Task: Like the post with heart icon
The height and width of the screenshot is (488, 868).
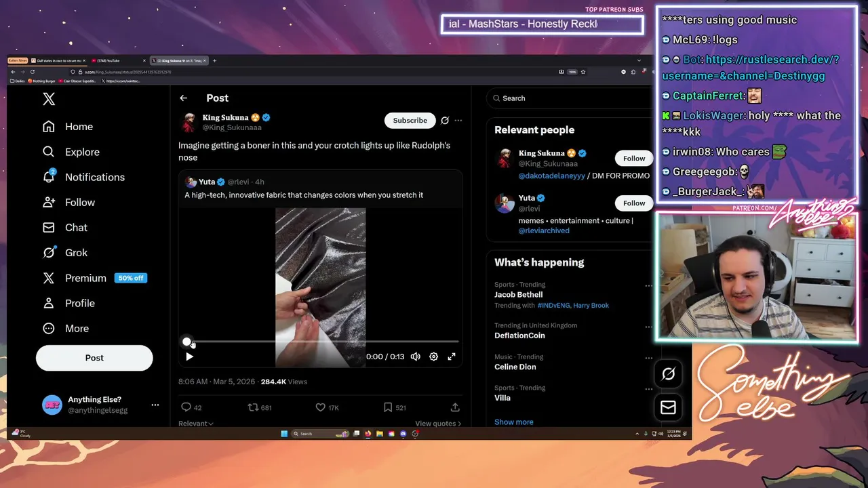Action: [x=320, y=407]
